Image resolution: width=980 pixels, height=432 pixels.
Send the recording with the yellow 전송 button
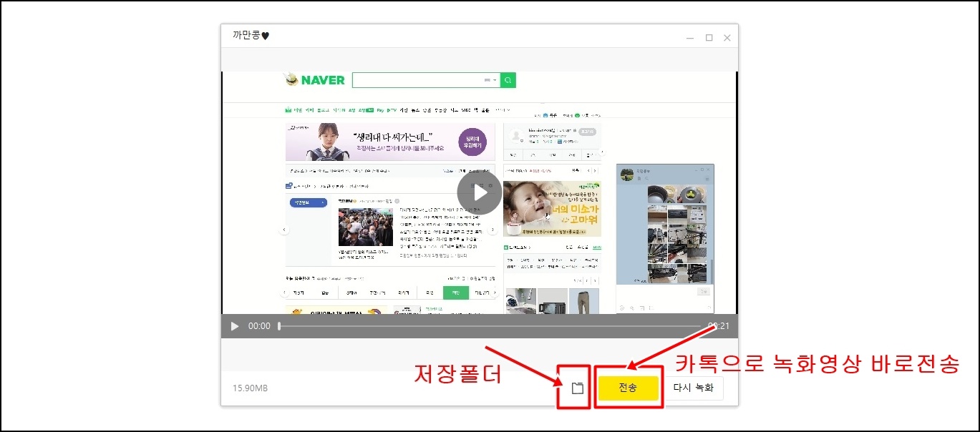[628, 388]
